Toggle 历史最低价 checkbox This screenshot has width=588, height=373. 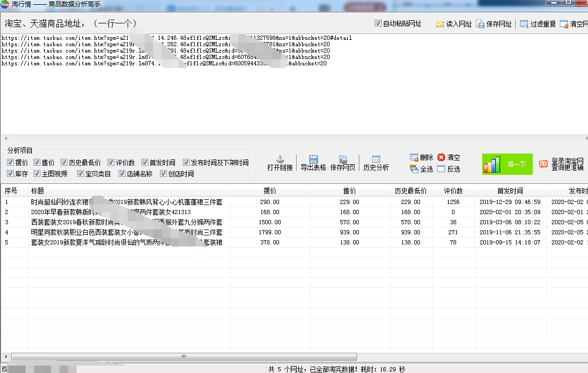pos(64,162)
